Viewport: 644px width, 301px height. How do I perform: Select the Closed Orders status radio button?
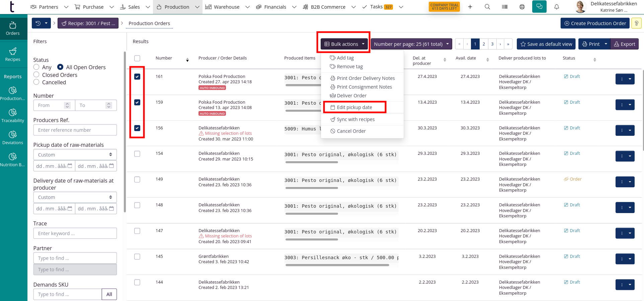coord(36,75)
